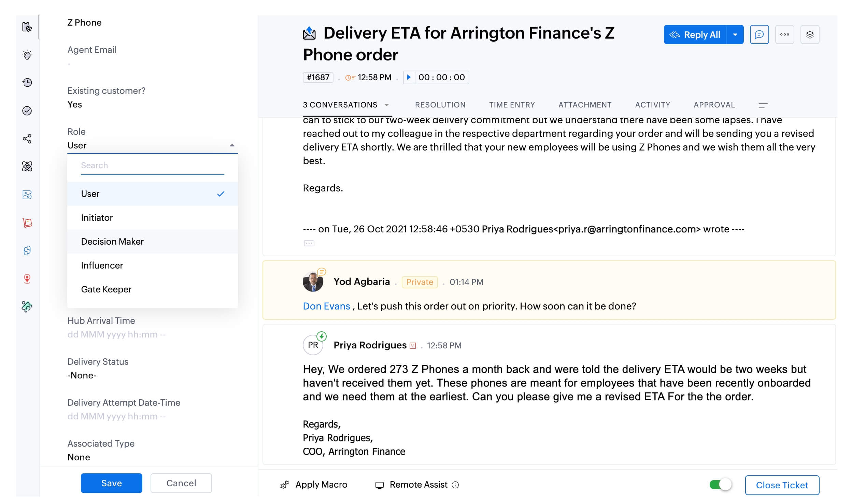The image size is (851, 504).
Task: Open the green puzzle marketplace icon
Action: [x=27, y=307]
